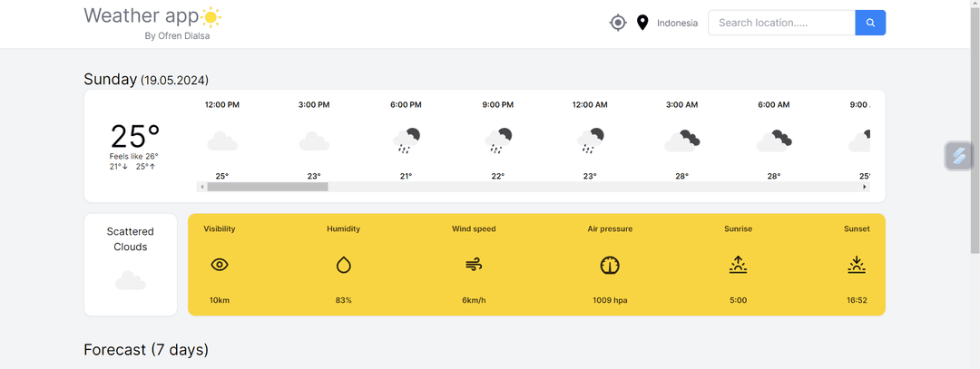Click the 1009 hpa pressure value
The image size is (980, 369).
(610, 300)
